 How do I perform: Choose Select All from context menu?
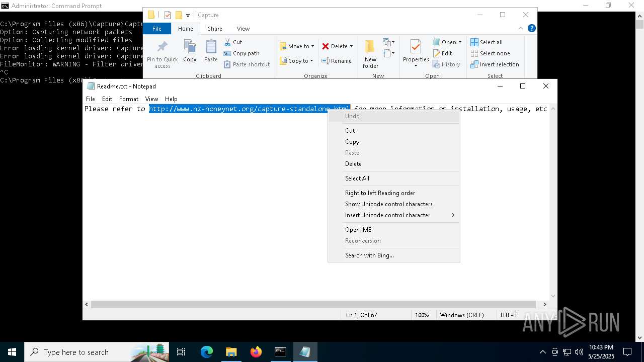pyautogui.click(x=393, y=178)
